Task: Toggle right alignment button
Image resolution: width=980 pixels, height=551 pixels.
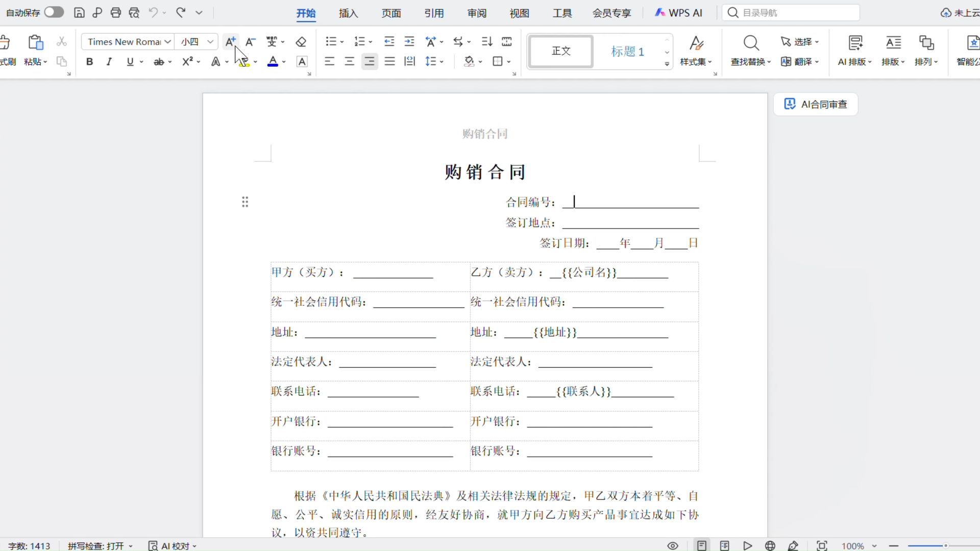Action: tap(370, 62)
